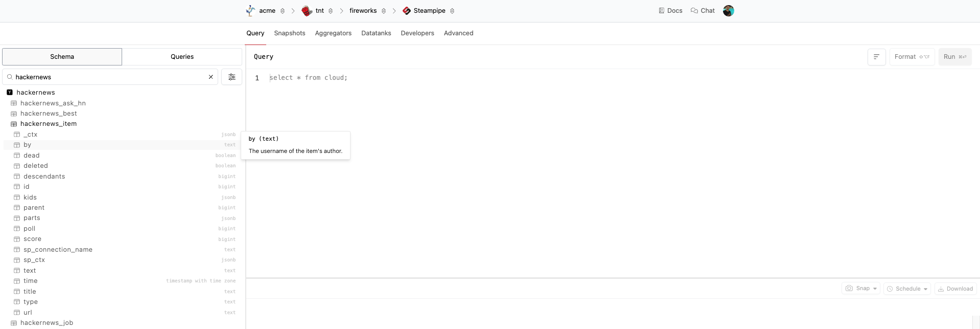This screenshot has height=329, width=980.
Task: Go to the Snapshots tab
Action: (289, 33)
